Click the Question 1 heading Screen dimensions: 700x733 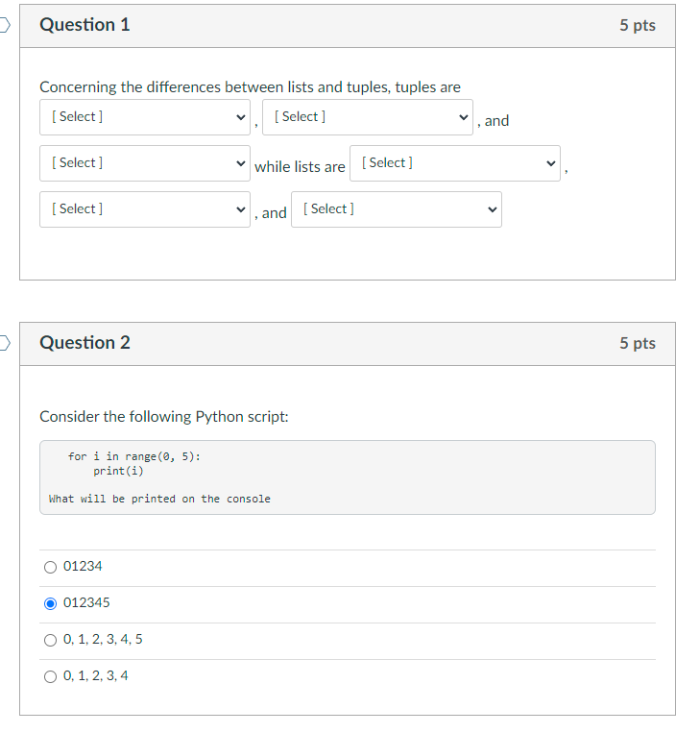pyautogui.click(x=84, y=25)
